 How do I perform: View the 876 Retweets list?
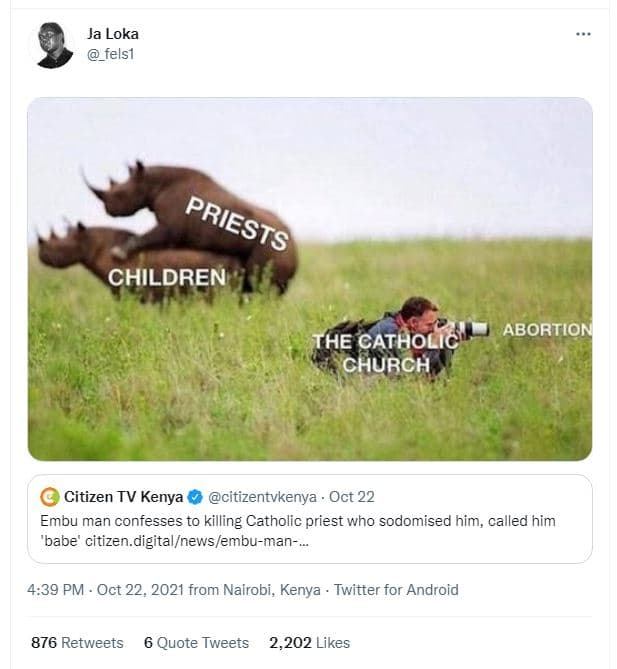coord(77,642)
